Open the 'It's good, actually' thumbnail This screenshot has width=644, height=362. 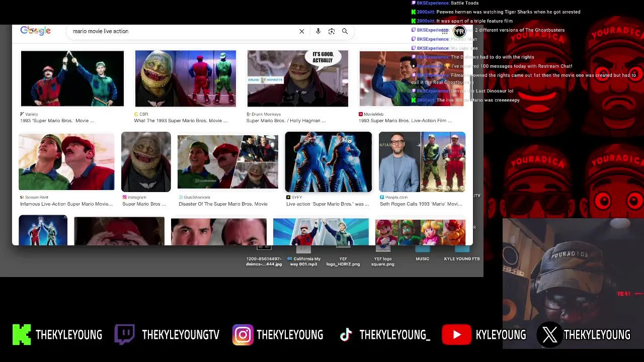point(297,78)
